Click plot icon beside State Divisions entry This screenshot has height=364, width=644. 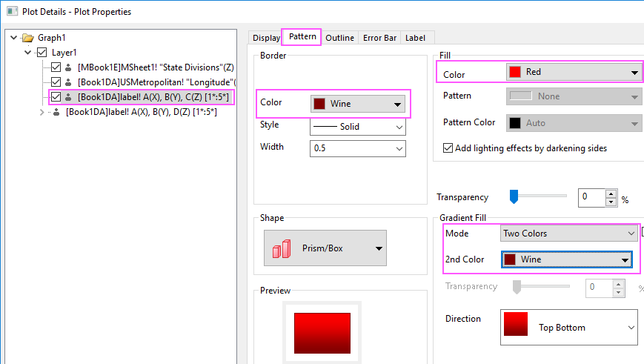pyautogui.click(x=68, y=67)
